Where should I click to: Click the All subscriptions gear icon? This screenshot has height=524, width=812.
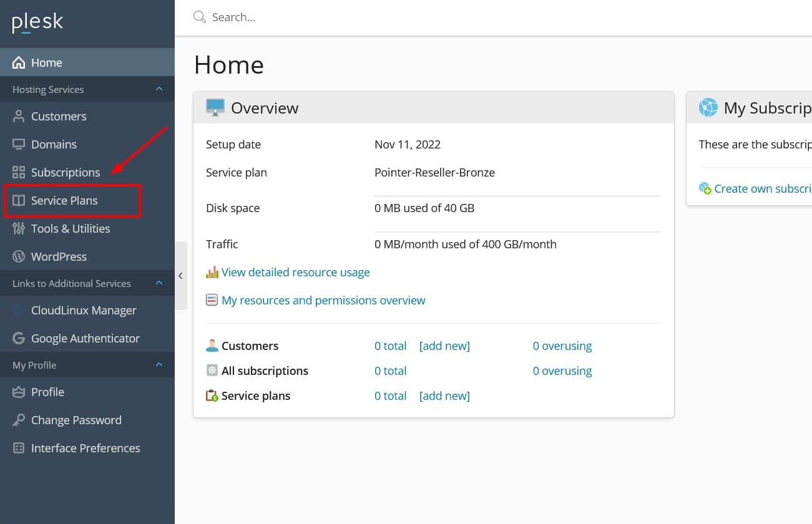(x=212, y=371)
